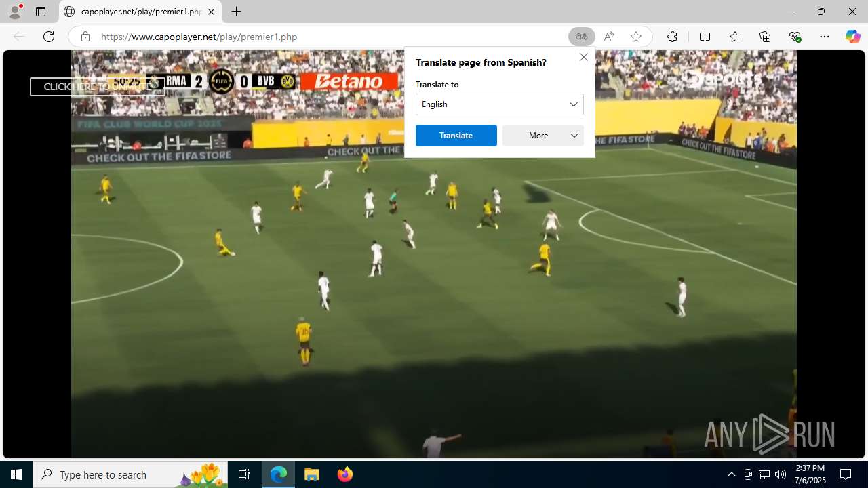Restore down the Edge window
The image size is (868, 488).
tap(821, 12)
